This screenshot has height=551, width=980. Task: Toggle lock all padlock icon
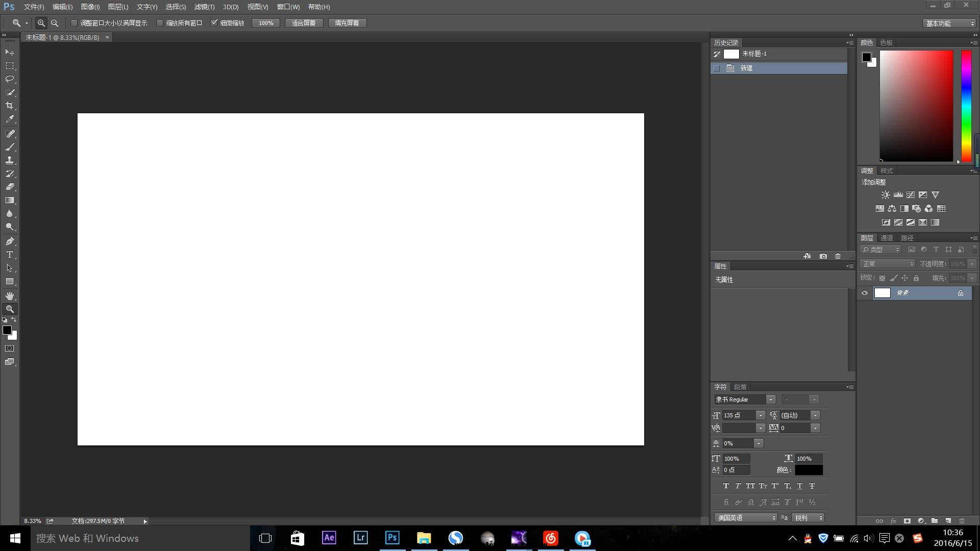click(x=916, y=278)
